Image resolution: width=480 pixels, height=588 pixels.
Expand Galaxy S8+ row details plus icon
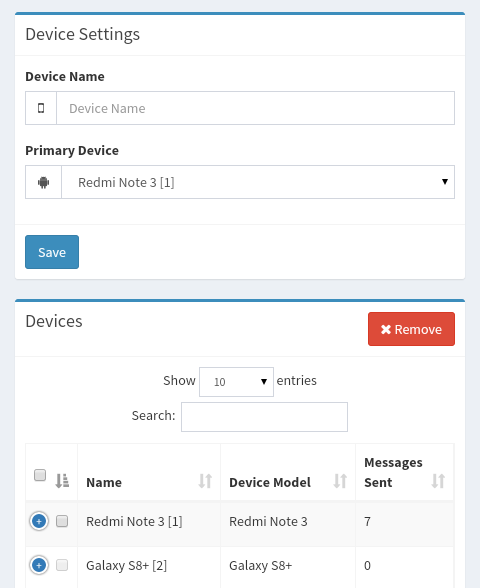coord(39,565)
